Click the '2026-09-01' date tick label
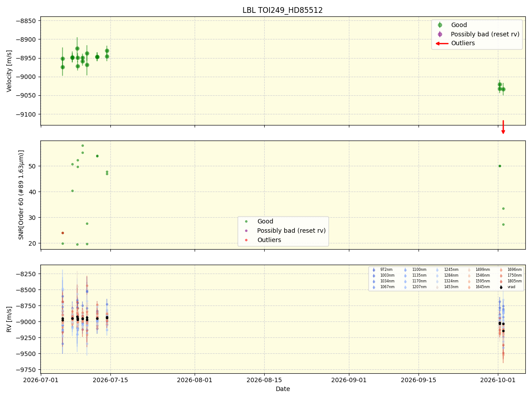Screen dimensions: 532x399 coord(349,380)
